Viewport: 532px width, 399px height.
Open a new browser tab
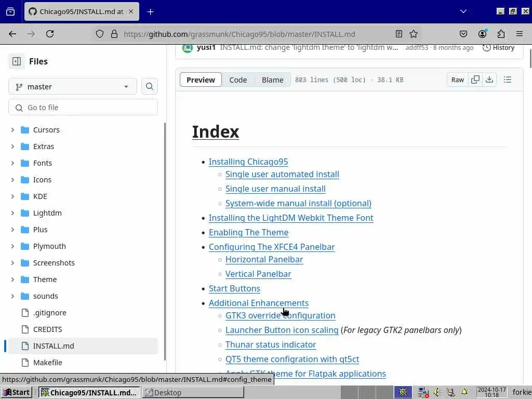tap(150, 12)
